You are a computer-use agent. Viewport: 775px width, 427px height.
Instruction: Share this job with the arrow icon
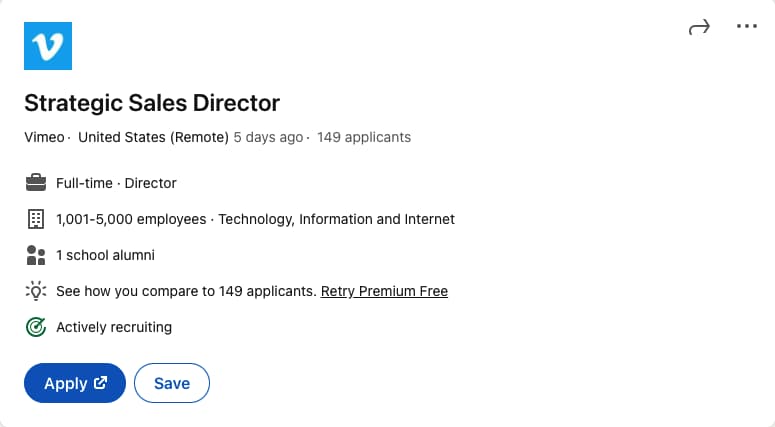[699, 27]
